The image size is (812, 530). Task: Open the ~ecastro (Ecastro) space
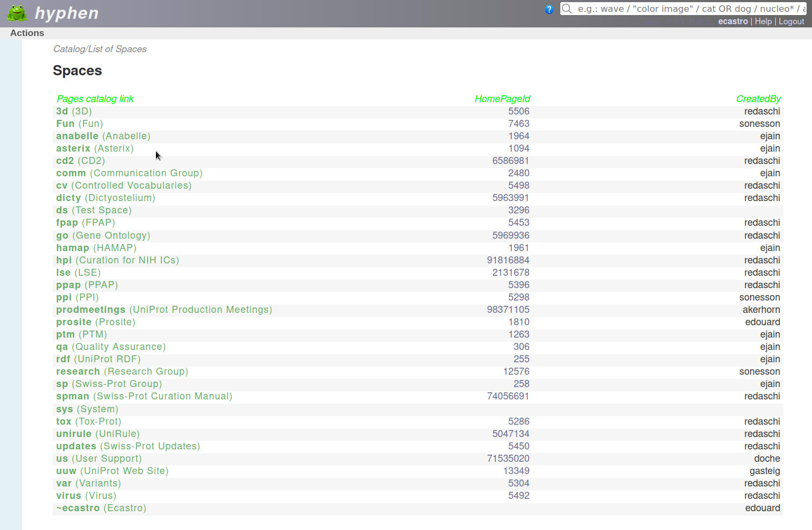(x=101, y=508)
